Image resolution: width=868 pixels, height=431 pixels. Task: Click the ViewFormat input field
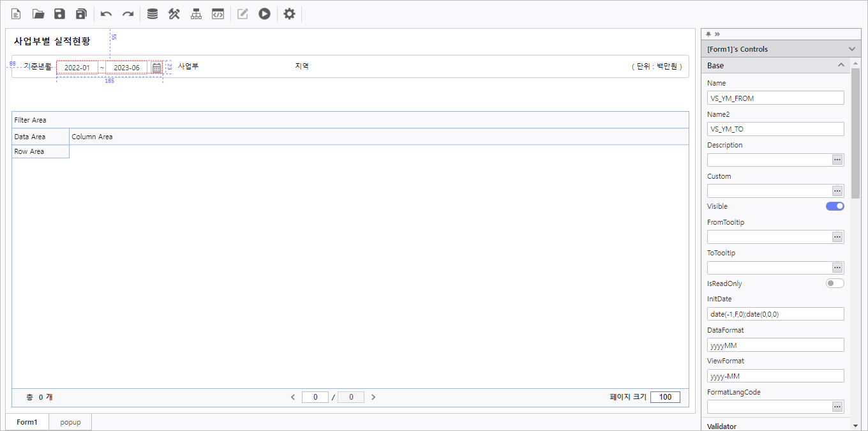[775, 376]
